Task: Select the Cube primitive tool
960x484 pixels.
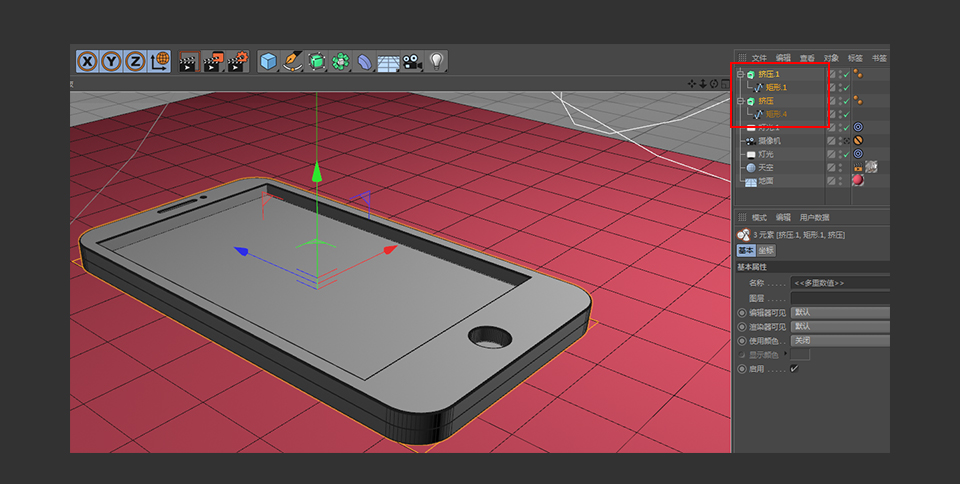Action: pos(268,62)
